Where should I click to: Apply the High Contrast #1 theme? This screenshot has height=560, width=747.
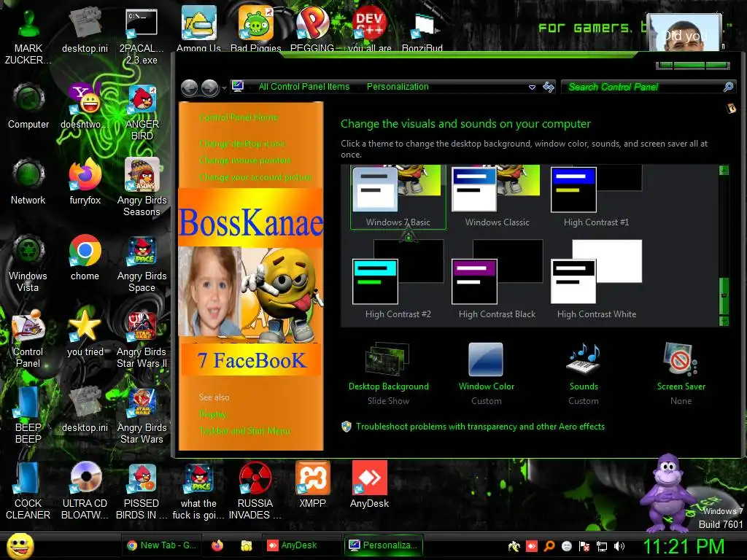(x=597, y=196)
